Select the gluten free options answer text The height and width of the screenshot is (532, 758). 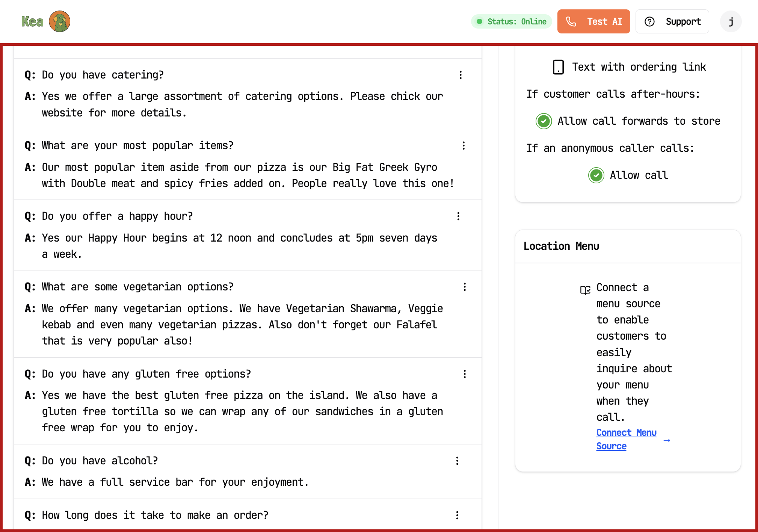242,412
